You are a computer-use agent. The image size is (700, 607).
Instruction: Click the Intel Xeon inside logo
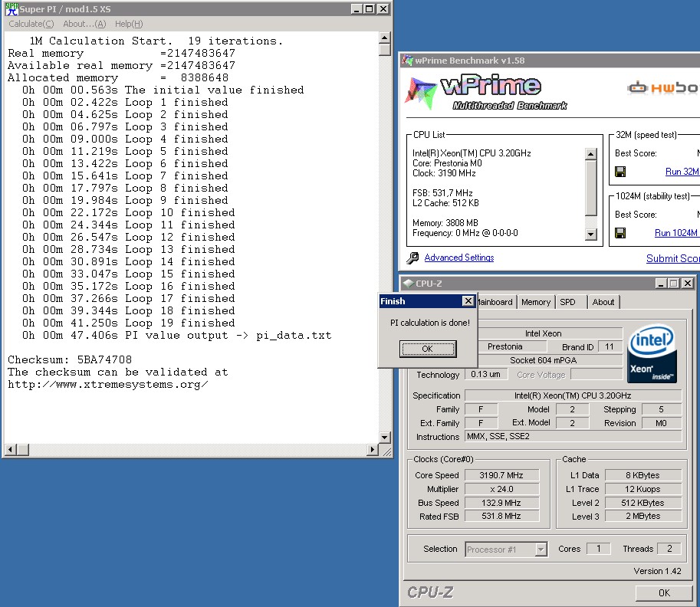(x=652, y=353)
